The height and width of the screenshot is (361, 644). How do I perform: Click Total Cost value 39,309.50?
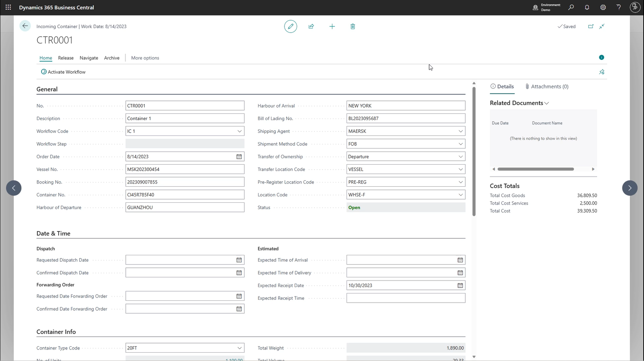[x=587, y=211]
